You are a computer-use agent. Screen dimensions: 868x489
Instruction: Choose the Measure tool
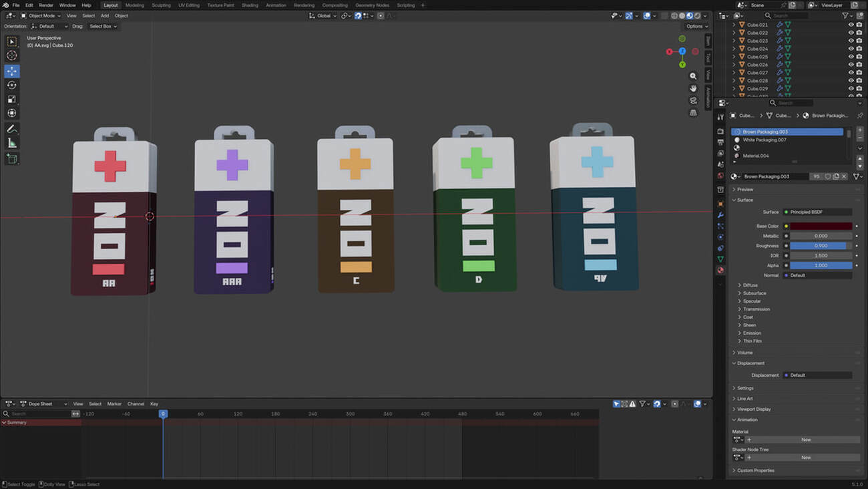point(11,143)
